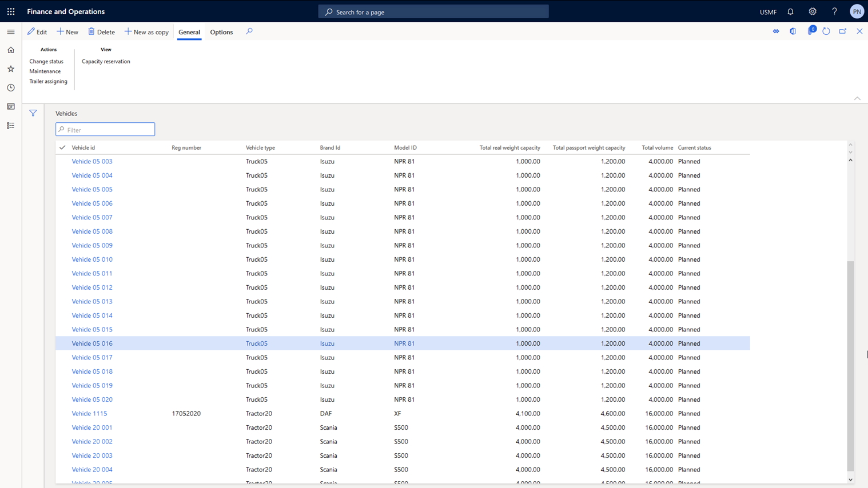Select the General tab

(189, 32)
